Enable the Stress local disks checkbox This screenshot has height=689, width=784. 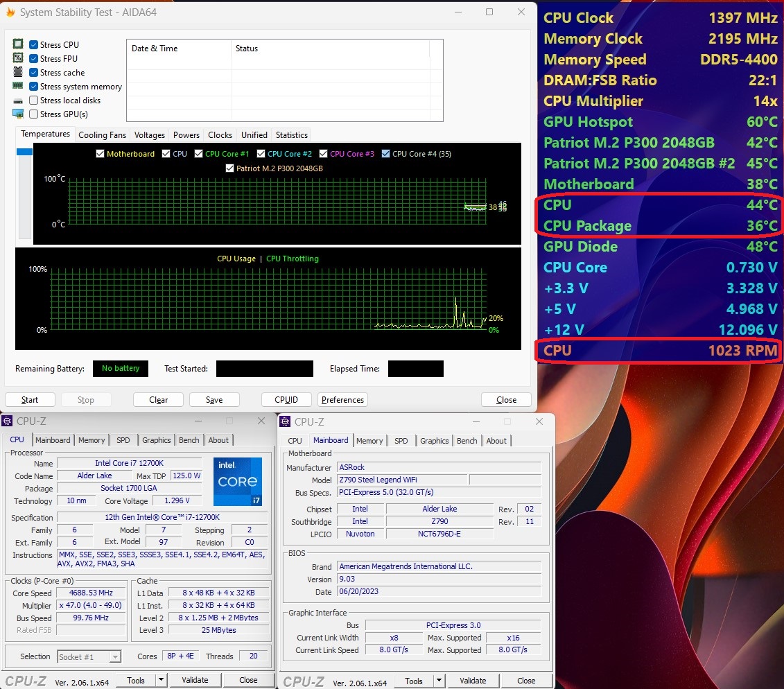click(x=33, y=100)
